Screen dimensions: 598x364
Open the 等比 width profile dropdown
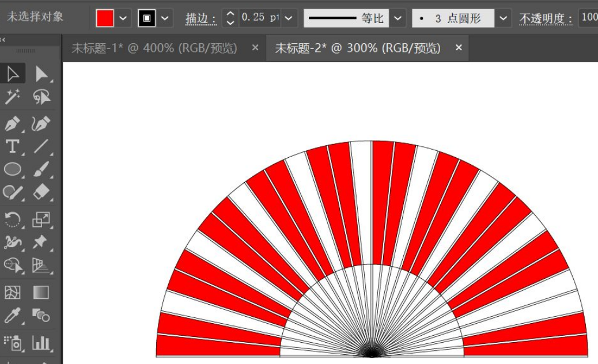[396, 18]
